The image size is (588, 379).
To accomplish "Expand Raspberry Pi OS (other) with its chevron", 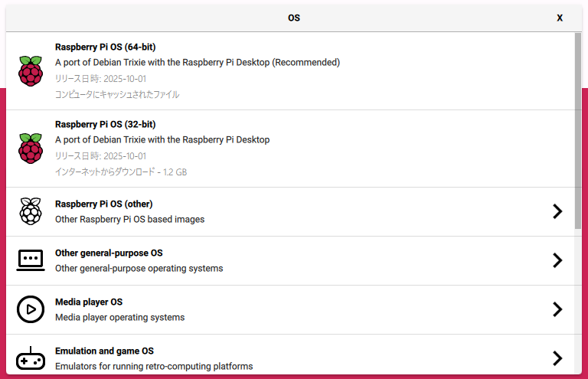I will [x=557, y=211].
